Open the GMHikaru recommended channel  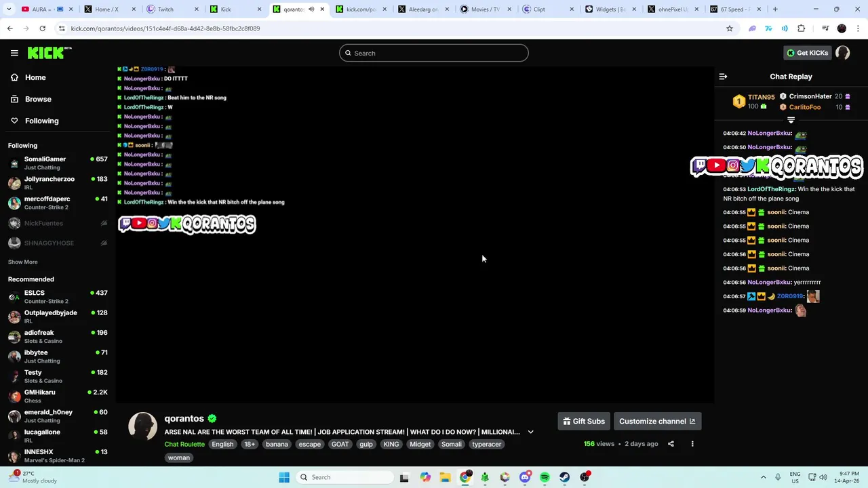point(58,396)
